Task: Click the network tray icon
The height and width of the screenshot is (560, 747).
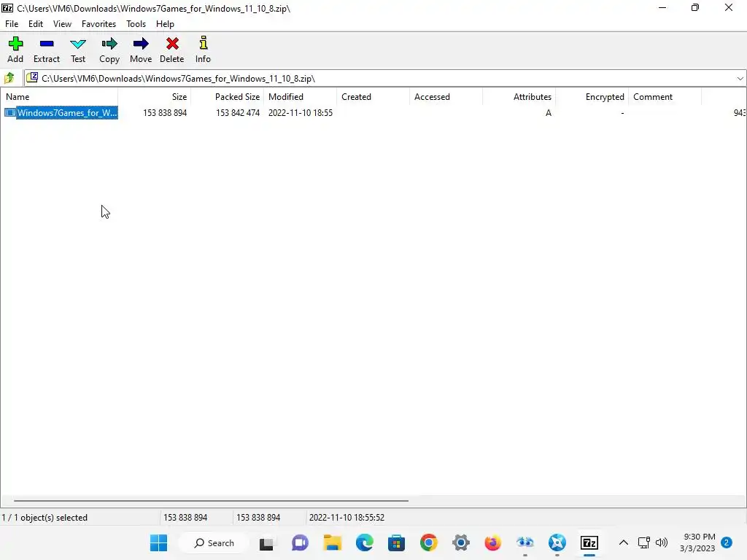Action: [x=643, y=542]
